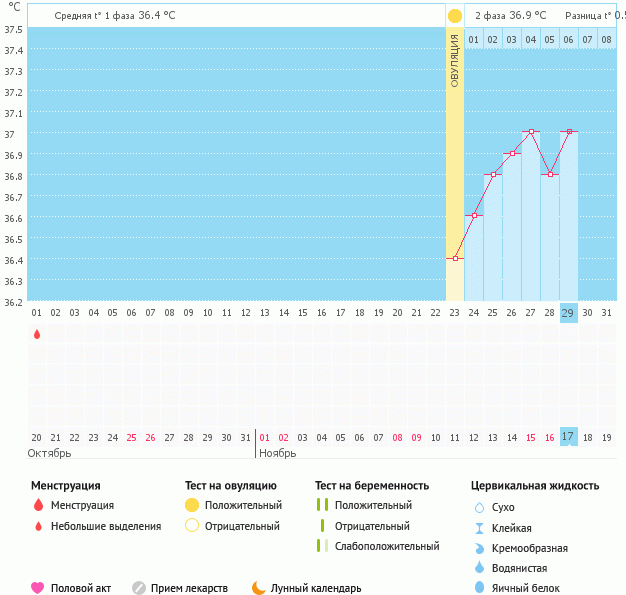Click the orange Лунный календарь moon icon
Viewport: 626px width, 595px height.
pyautogui.click(x=259, y=588)
